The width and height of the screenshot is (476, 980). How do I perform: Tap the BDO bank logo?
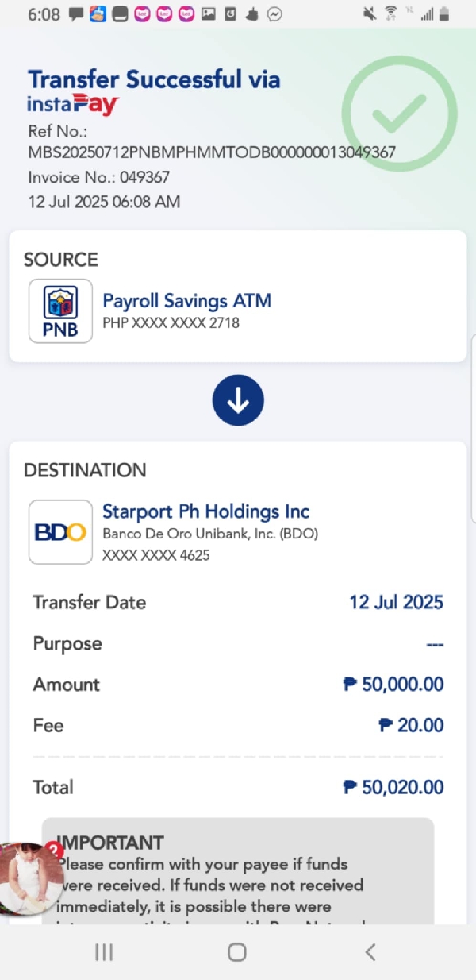tap(60, 531)
